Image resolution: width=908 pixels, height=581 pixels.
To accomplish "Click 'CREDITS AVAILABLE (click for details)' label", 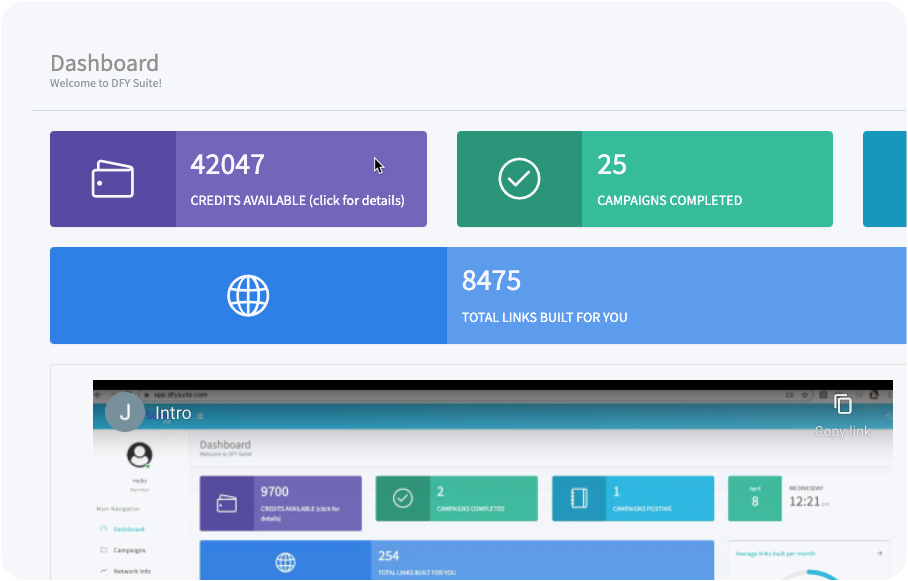I will [298, 200].
